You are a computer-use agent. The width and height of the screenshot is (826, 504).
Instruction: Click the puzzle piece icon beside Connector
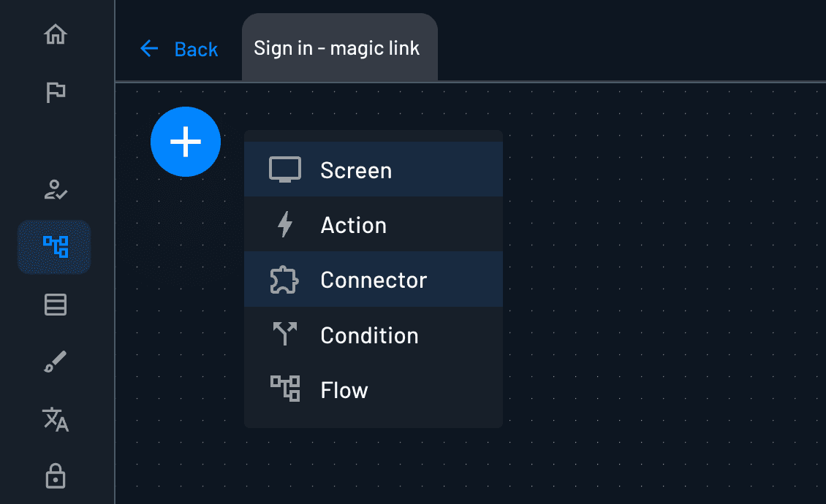coord(285,279)
